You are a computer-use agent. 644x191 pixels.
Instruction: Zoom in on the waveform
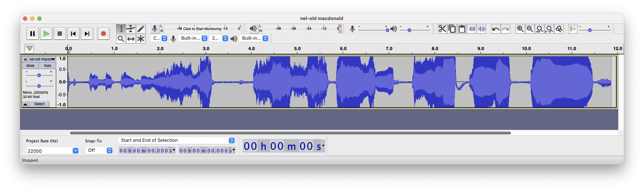520,29
